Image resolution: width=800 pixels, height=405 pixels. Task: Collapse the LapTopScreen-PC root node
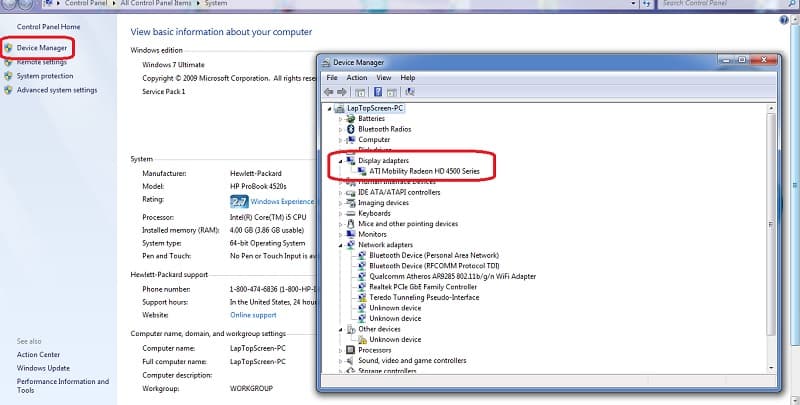(330, 109)
